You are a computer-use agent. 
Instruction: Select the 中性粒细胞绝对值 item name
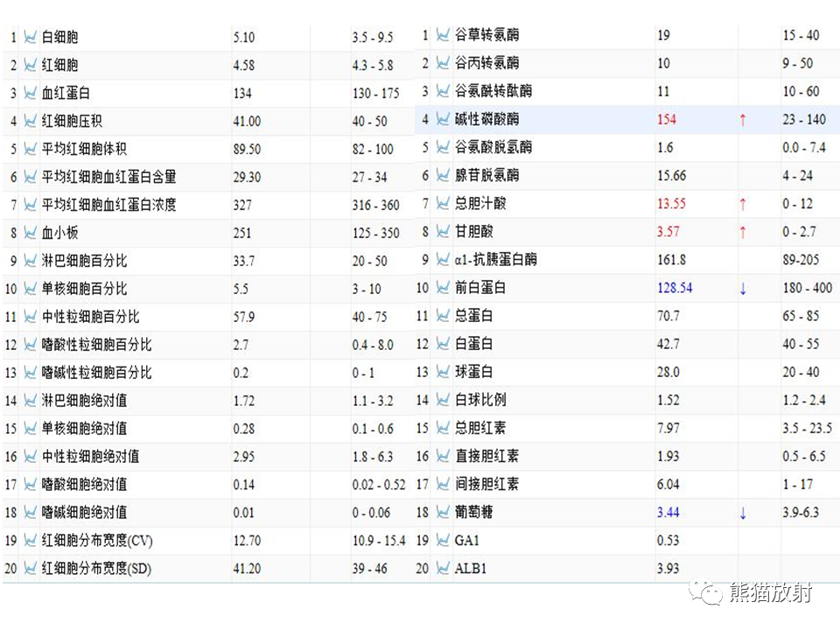[90, 457]
